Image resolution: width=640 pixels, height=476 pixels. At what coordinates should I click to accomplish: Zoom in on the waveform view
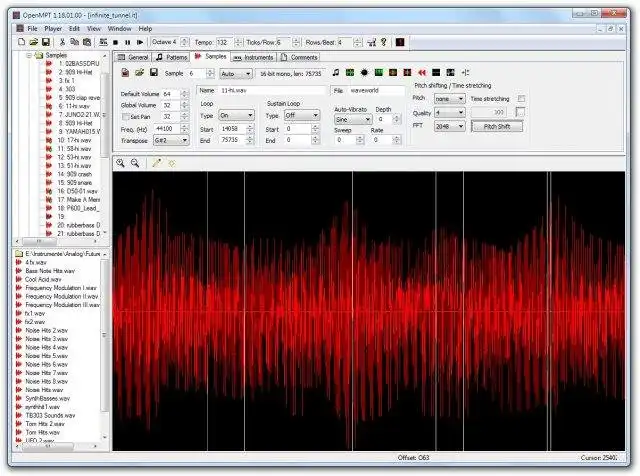(120, 163)
